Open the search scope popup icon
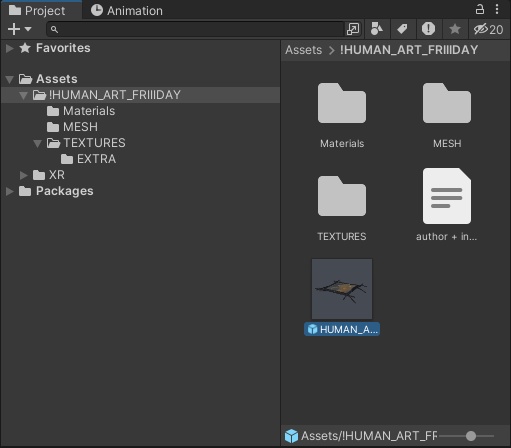 (x=353, y=29)
